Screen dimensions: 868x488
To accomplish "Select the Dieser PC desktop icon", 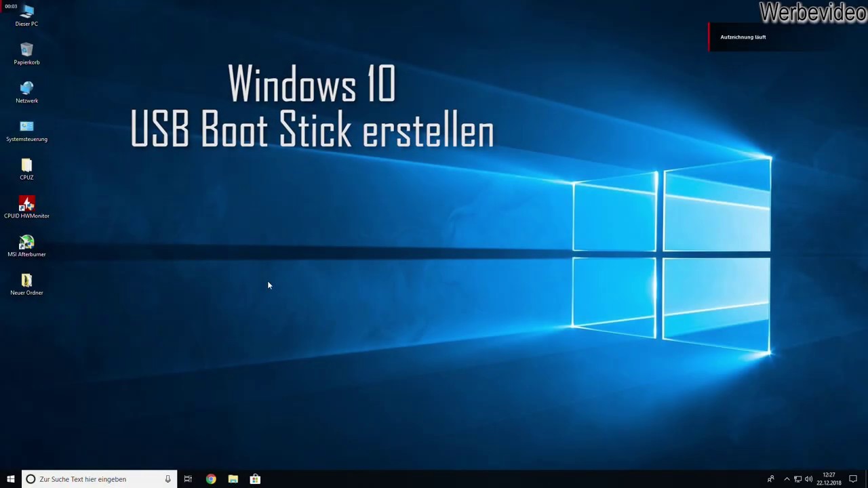I will coord(26,16).
